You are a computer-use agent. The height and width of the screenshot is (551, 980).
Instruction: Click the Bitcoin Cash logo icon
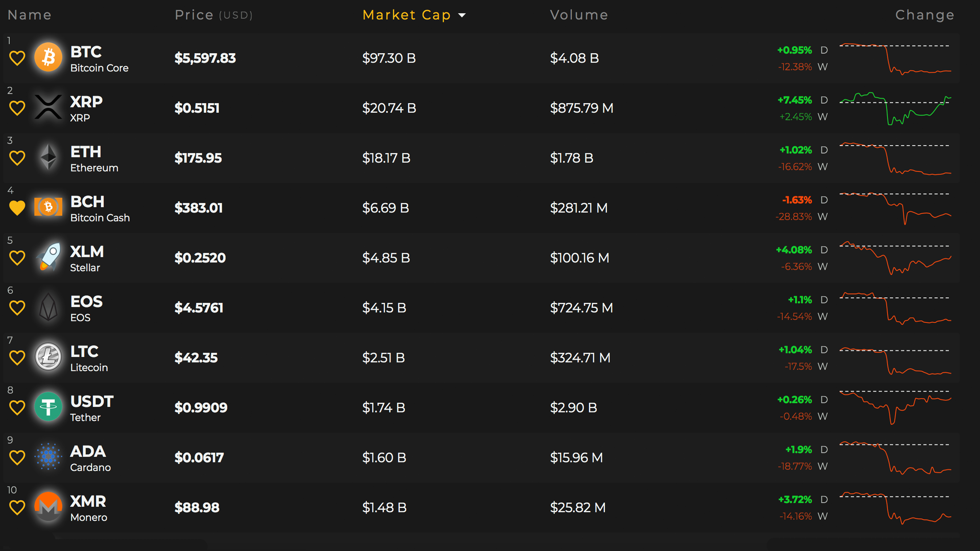click(x=48, y=207)
